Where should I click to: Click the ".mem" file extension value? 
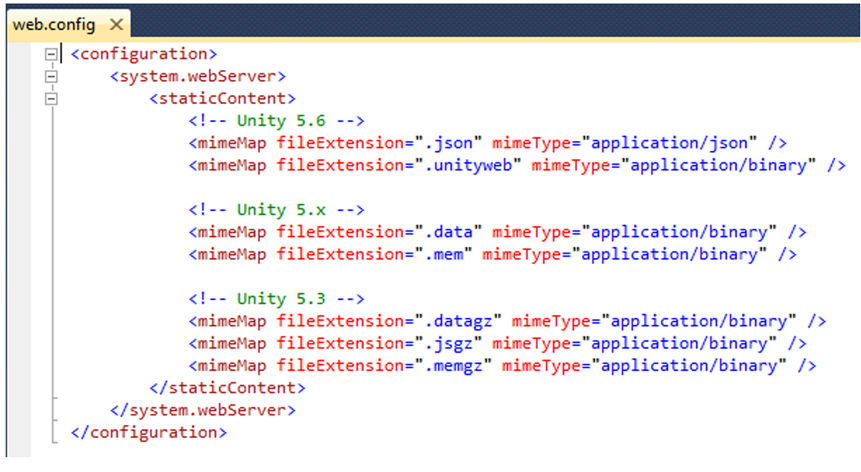pos(443,254)
